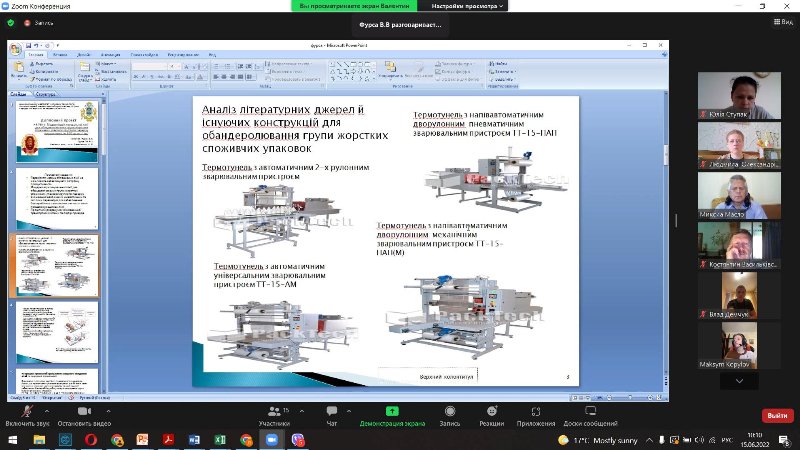Start recording with Запись icon

[x=449, y=412]
